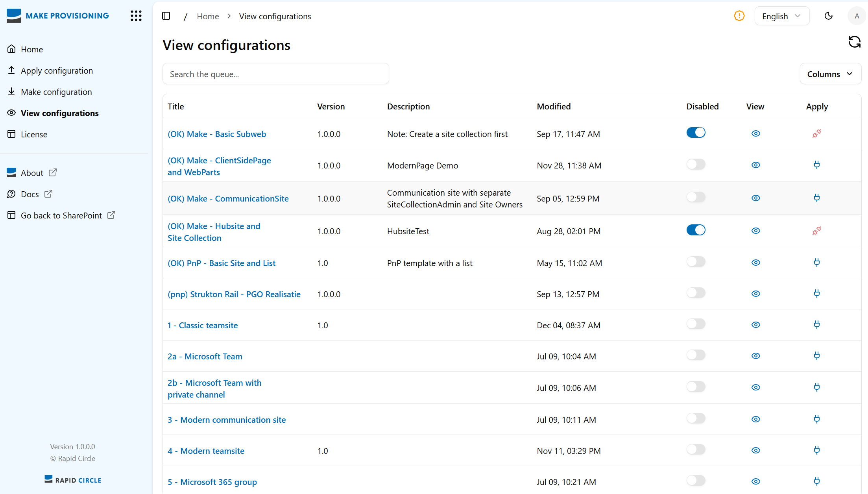Refresh the configurations list
The image size is (868, 494).
click(854, 42)
